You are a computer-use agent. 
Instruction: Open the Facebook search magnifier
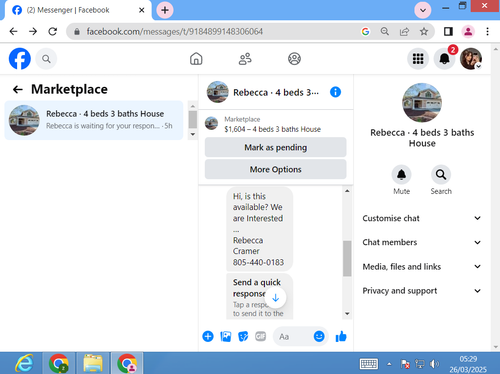point(46,59)
